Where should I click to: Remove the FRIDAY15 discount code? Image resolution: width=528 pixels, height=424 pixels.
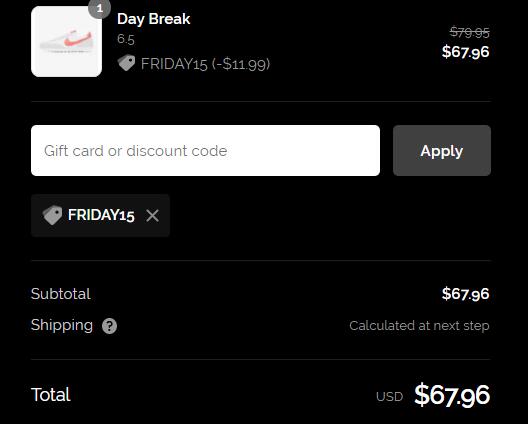click(153, 216)
